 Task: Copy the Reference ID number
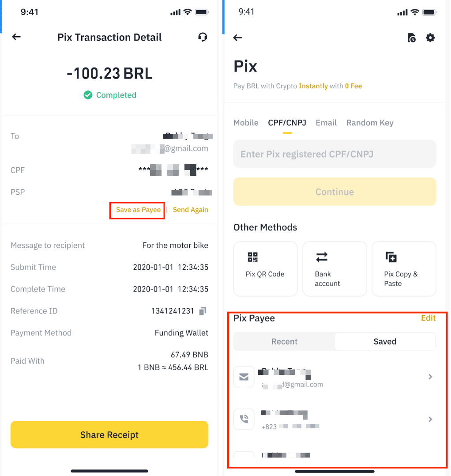click(x=203, y=311)
